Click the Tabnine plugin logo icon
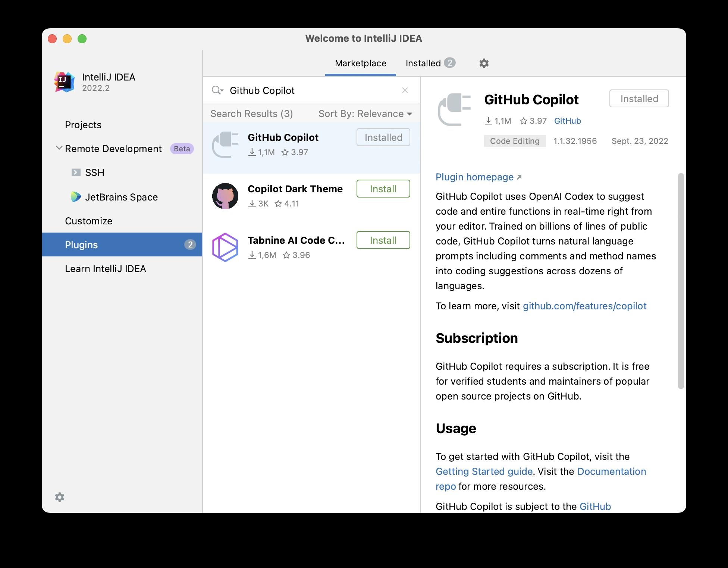Image resolution: width=728 pixels, height=568 pixels. coord(225,247)
